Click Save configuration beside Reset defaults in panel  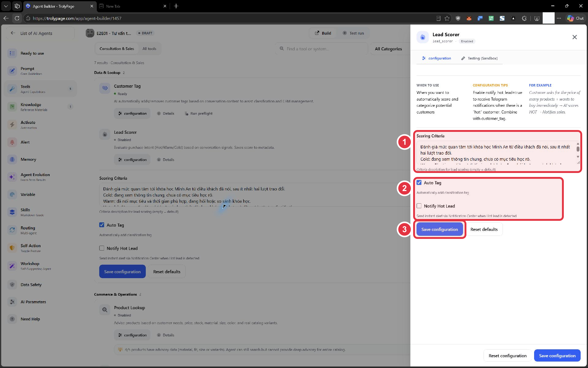(x=439, y=229)
